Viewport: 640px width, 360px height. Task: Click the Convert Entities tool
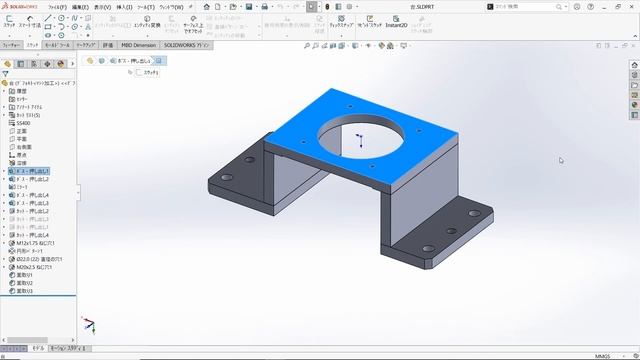pos(147,22)
